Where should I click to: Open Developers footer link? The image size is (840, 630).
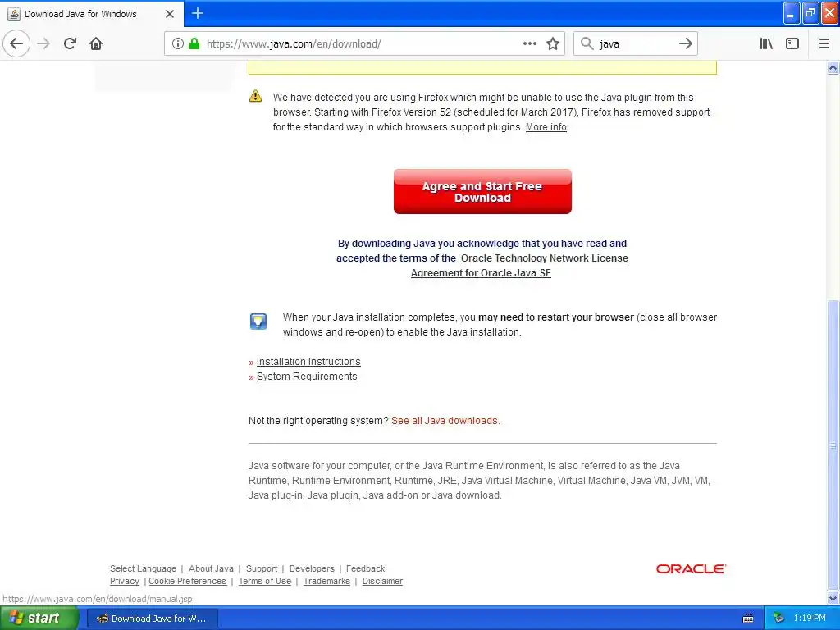[x=312, y=568]
